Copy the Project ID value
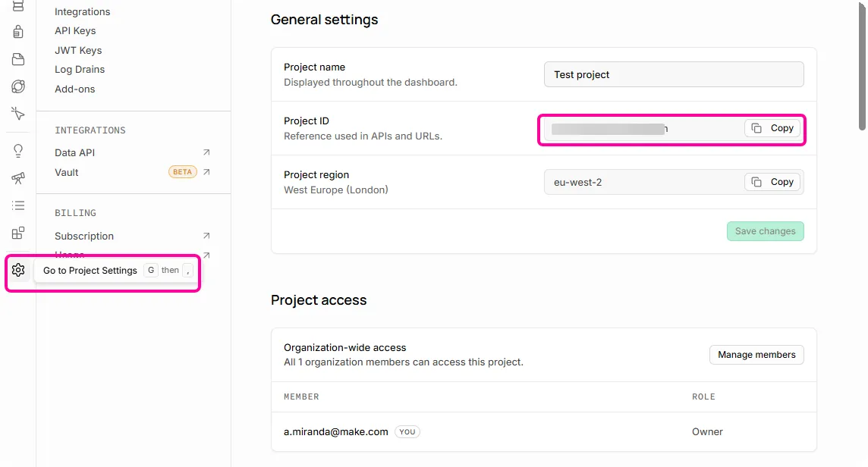 pyautogui.click(x=772, y=128)
